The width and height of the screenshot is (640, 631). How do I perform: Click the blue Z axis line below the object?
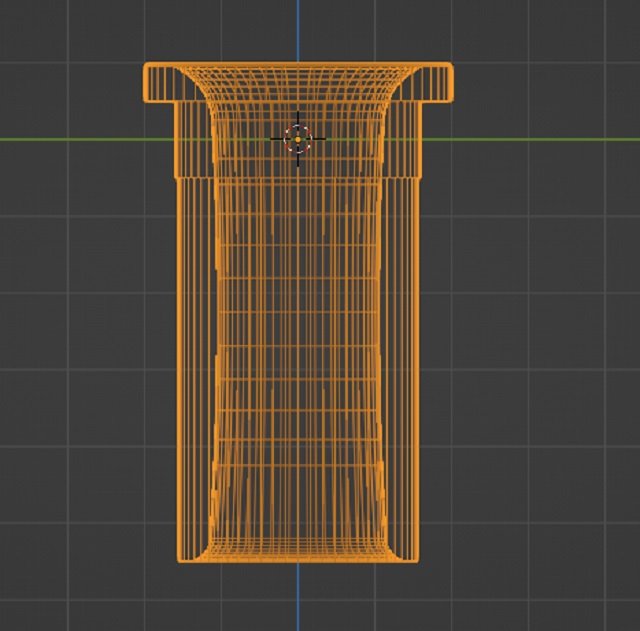[298, 598]
